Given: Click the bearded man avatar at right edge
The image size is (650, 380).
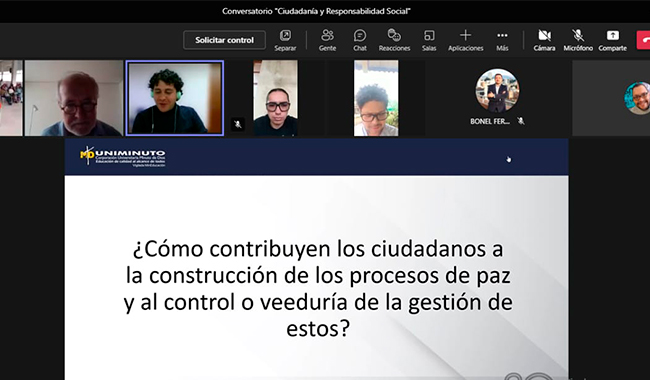Looking at the screenshot, I should pos(638,98).
